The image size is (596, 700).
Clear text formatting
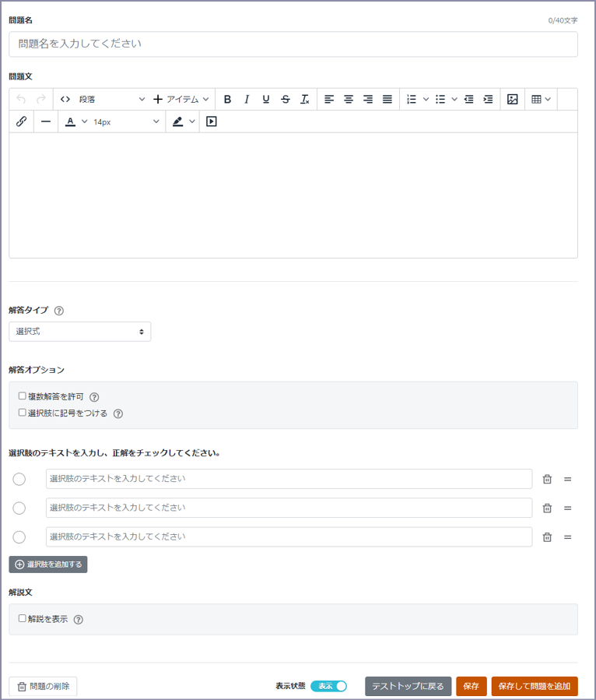(305, 99)
